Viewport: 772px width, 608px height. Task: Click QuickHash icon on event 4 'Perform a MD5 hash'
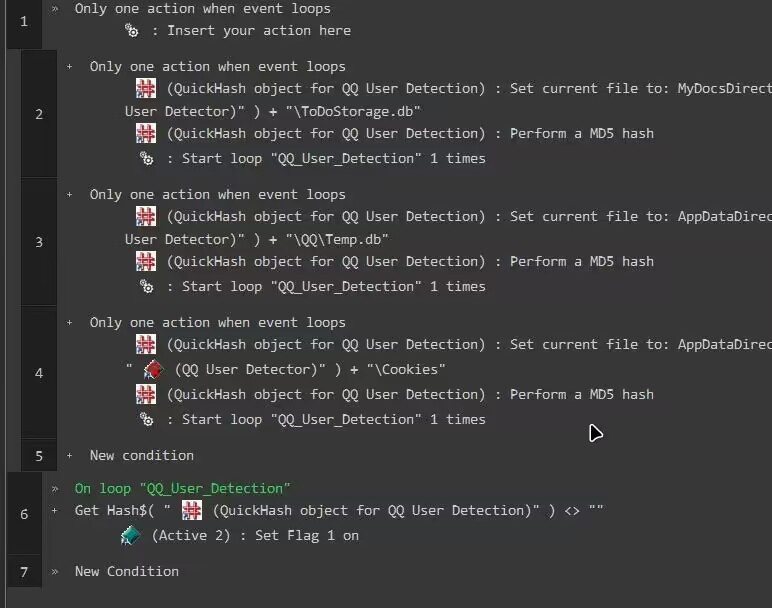click(146, 394)
